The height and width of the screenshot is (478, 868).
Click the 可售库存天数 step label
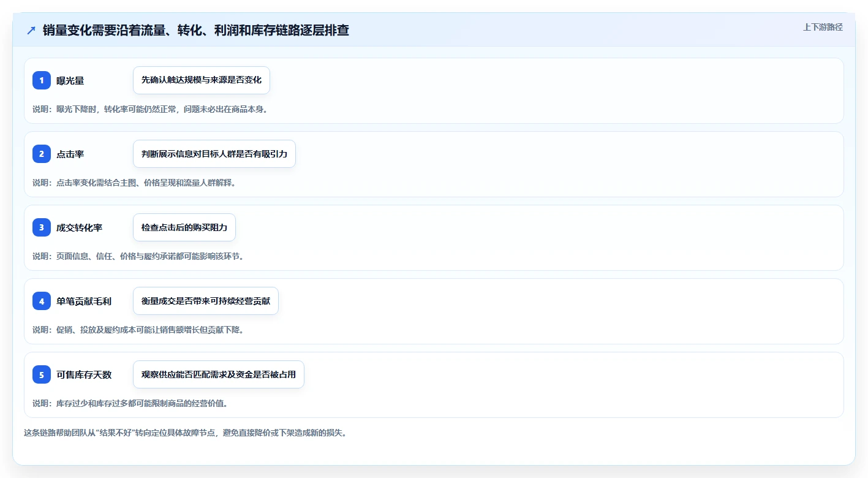[x=84, y=374]
